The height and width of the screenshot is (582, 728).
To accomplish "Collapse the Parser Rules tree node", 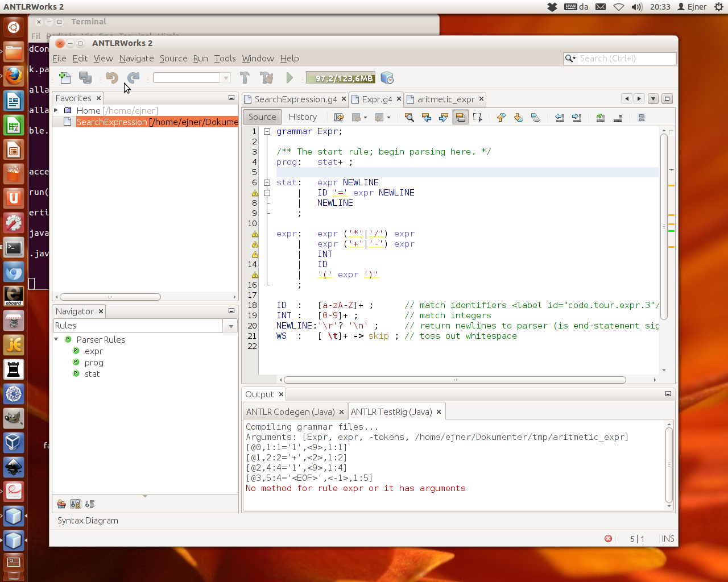I will click(56, 339).
